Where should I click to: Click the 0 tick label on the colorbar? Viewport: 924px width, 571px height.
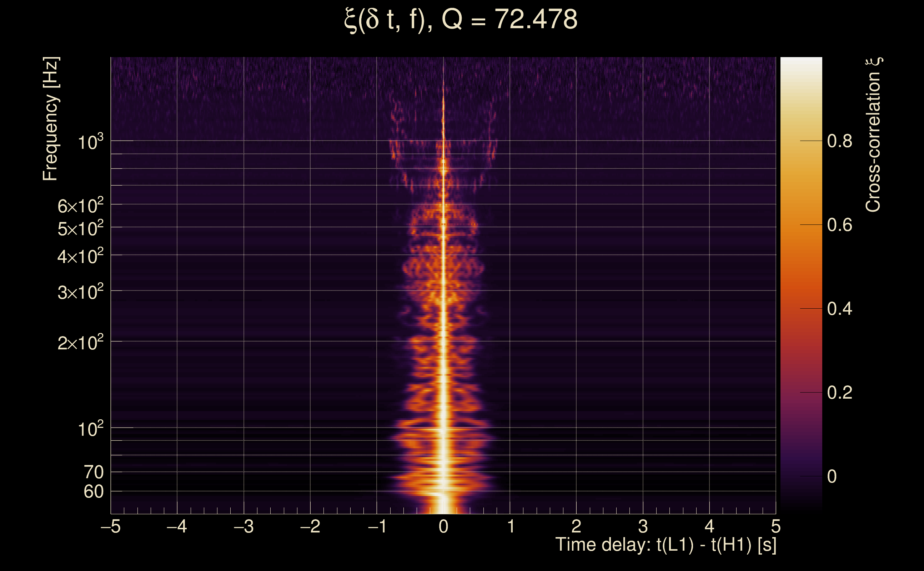click(x=832, y=476)
